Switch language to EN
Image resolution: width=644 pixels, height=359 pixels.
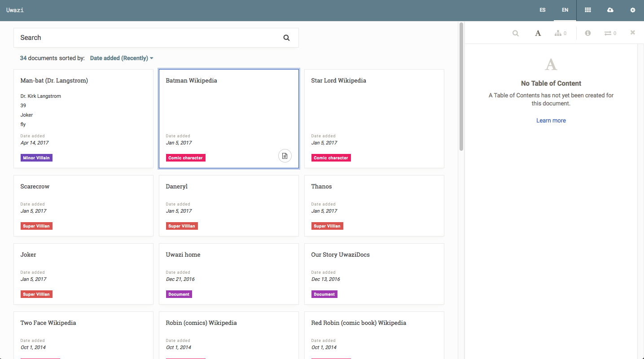pos(565,10)
